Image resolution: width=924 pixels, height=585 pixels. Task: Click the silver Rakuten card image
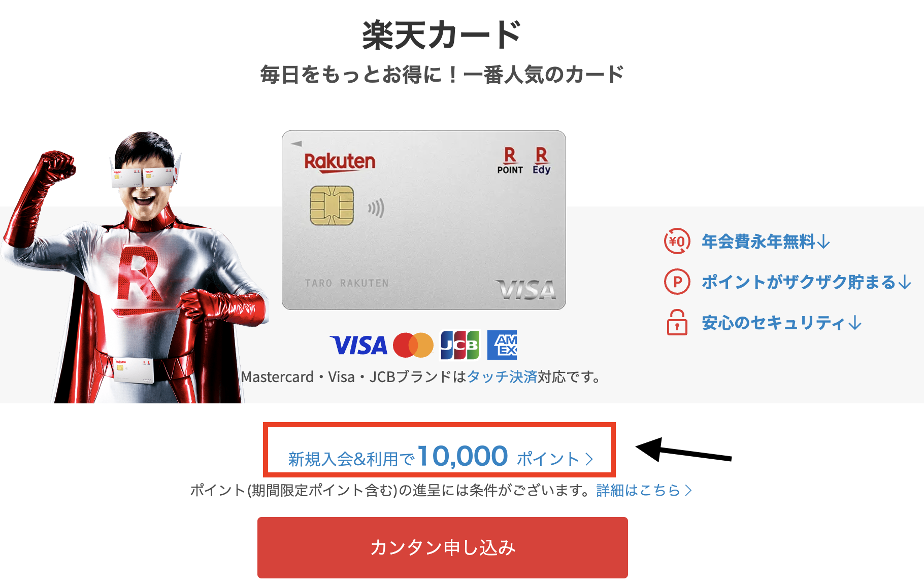(x=424, y=220)
